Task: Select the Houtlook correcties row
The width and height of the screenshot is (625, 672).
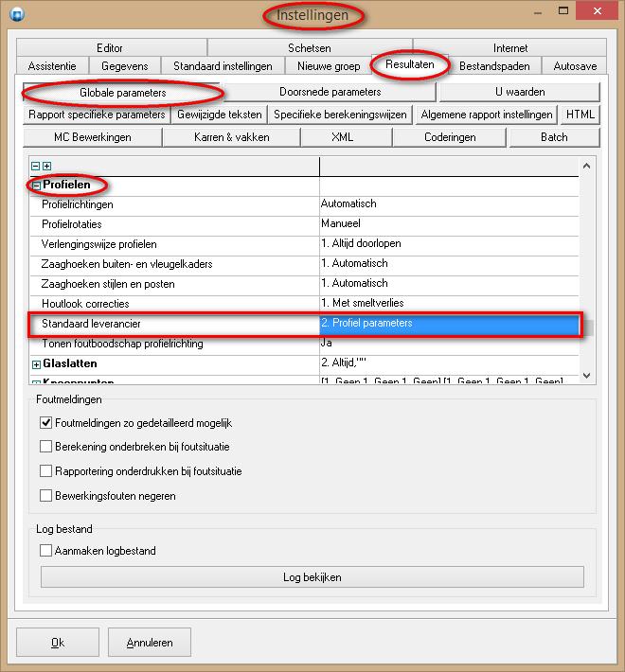Action: (304, 304)
